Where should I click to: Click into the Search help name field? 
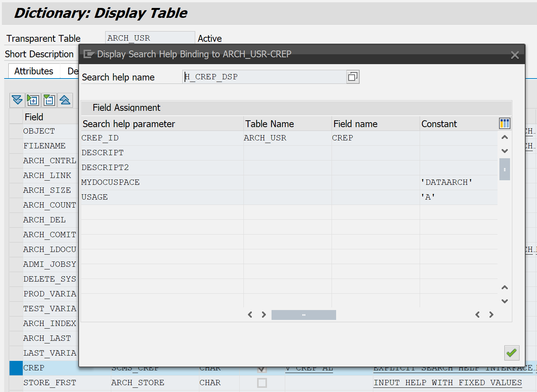click(x=264, y=77)
